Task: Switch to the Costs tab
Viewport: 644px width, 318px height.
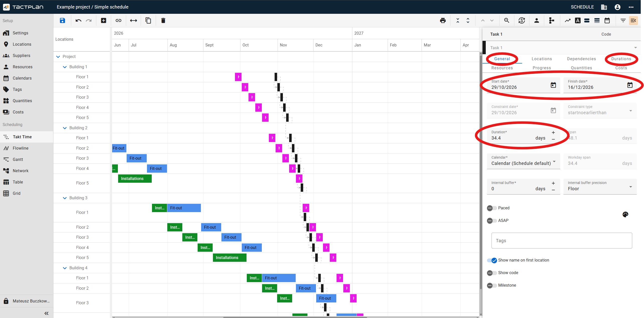Action: pyautogui.click(x=621, y=68)
